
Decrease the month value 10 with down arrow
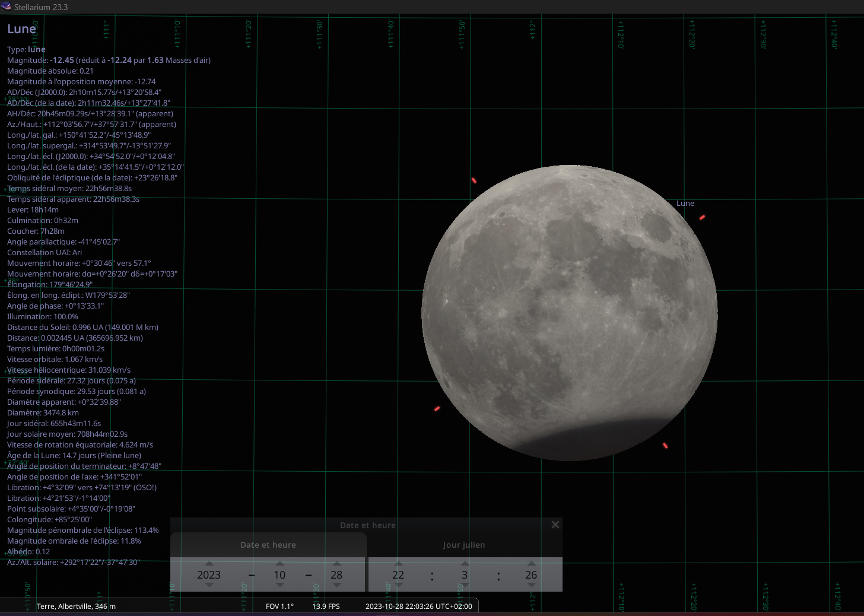click(280, 585)
